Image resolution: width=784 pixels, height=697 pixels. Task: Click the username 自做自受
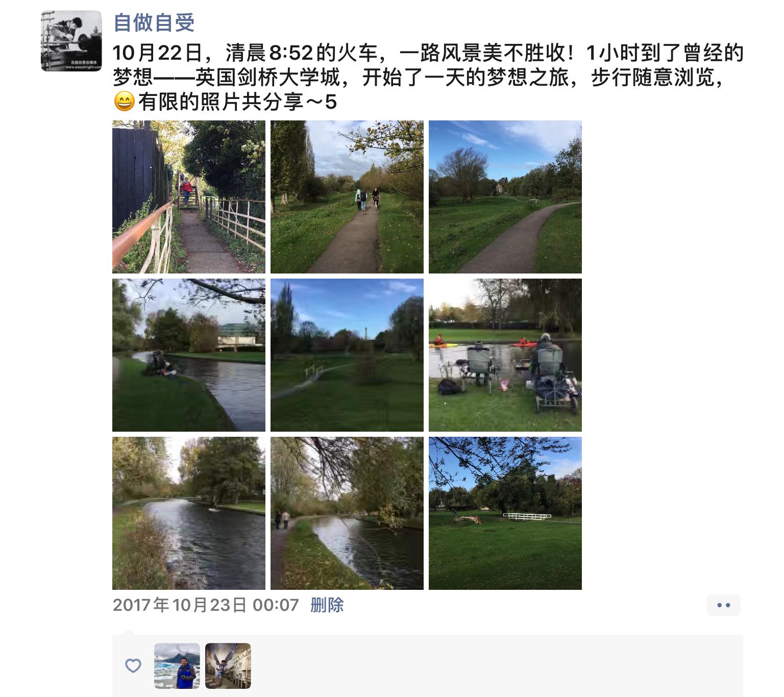154,22
